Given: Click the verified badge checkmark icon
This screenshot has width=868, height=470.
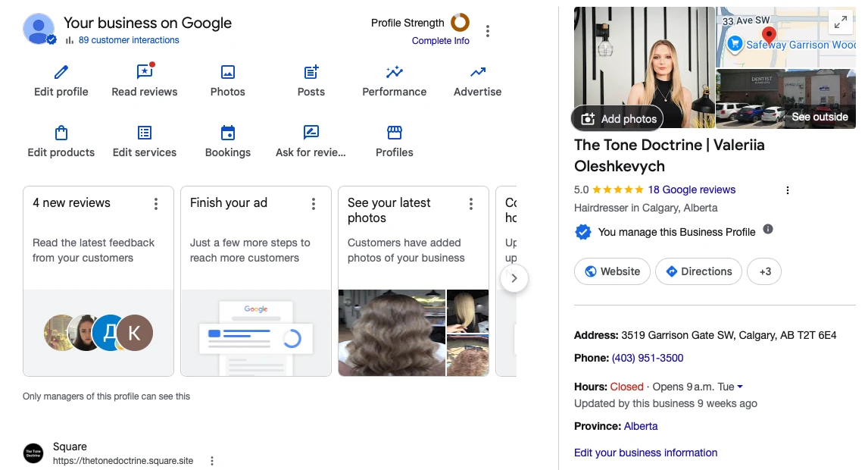Looking at the screenshot, I should click(x=583, y=232).
